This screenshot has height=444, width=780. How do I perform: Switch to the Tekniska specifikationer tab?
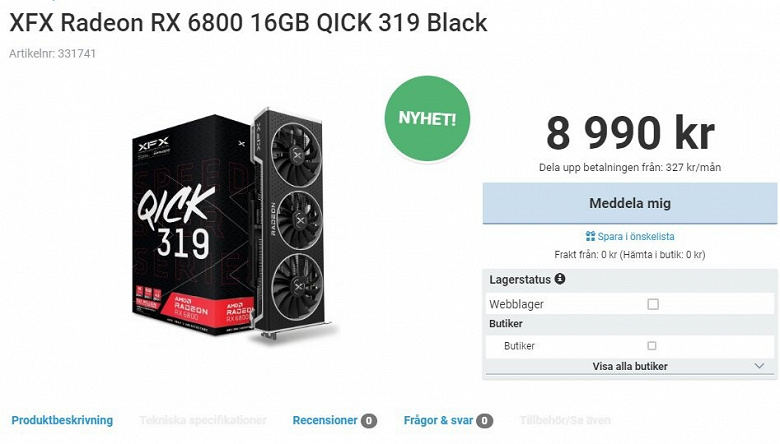(x=203, y=420)
